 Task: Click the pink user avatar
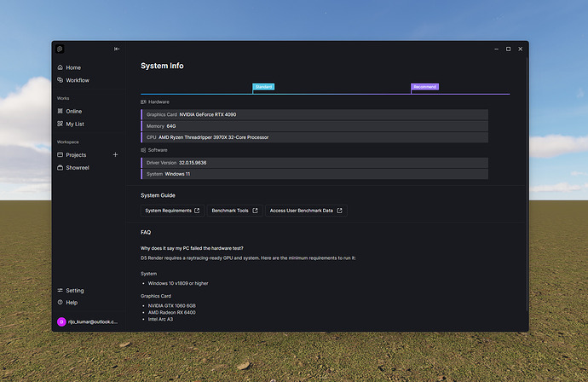pos(61,322)
